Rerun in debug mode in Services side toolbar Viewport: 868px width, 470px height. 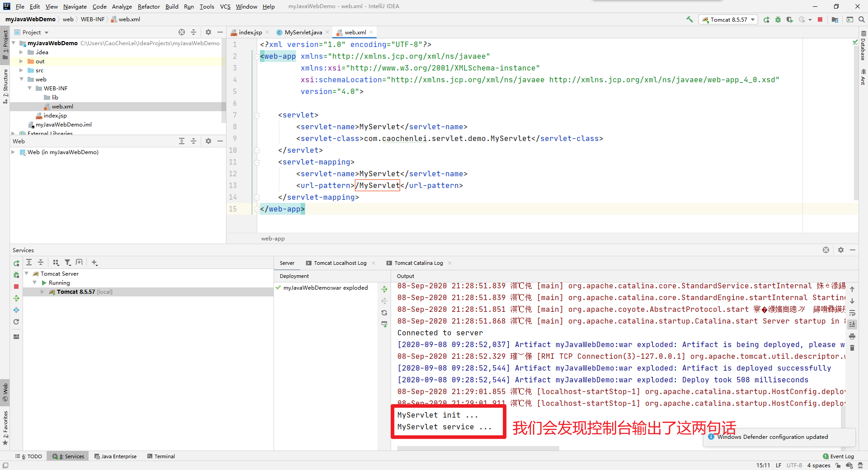16,275
